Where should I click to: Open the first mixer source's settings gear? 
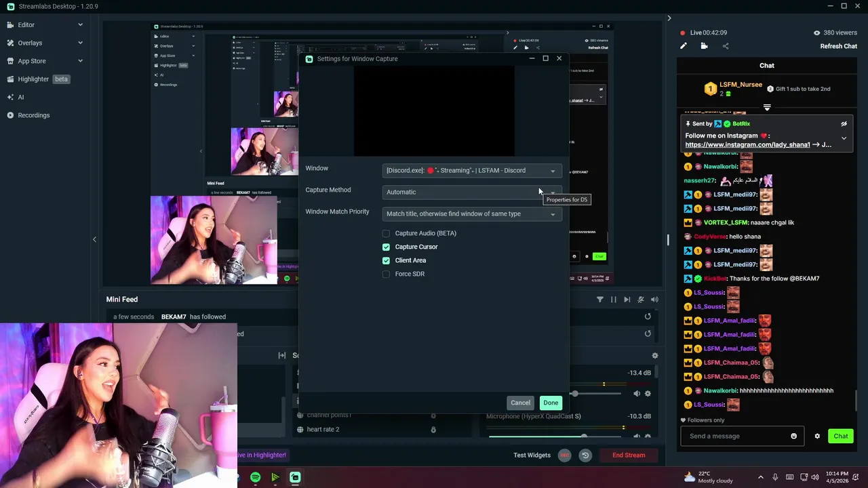click(648, 394)
